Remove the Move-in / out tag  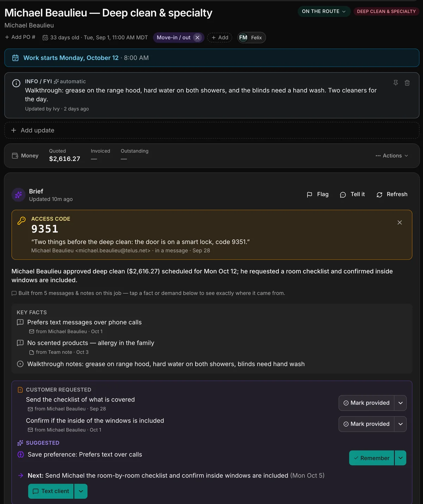tap(197, 38)
